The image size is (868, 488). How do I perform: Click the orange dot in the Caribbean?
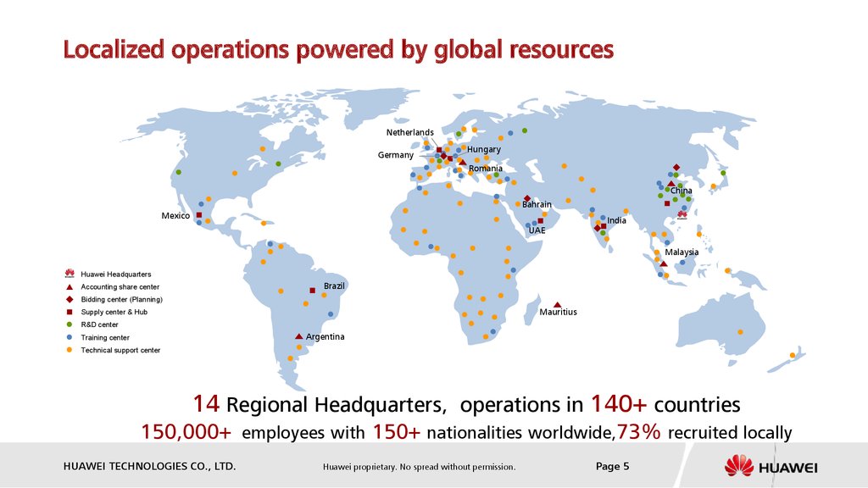[x=264, y=223]
